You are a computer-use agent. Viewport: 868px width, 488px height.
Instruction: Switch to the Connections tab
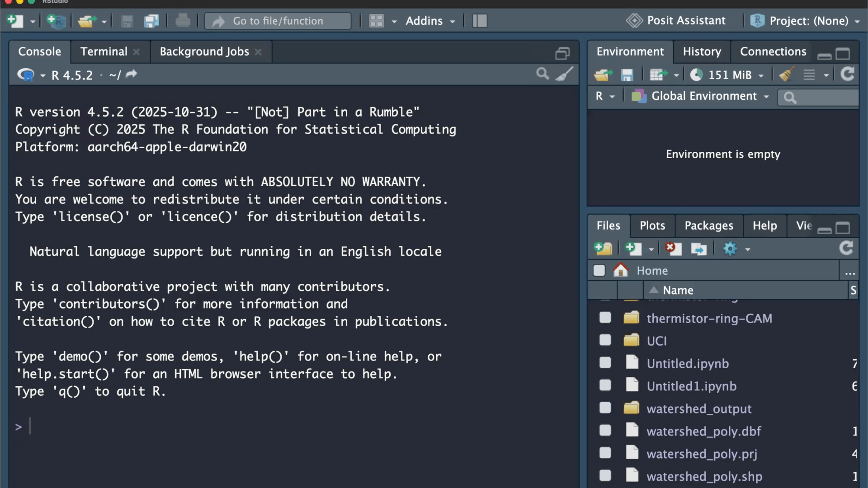tap(773, 52)
